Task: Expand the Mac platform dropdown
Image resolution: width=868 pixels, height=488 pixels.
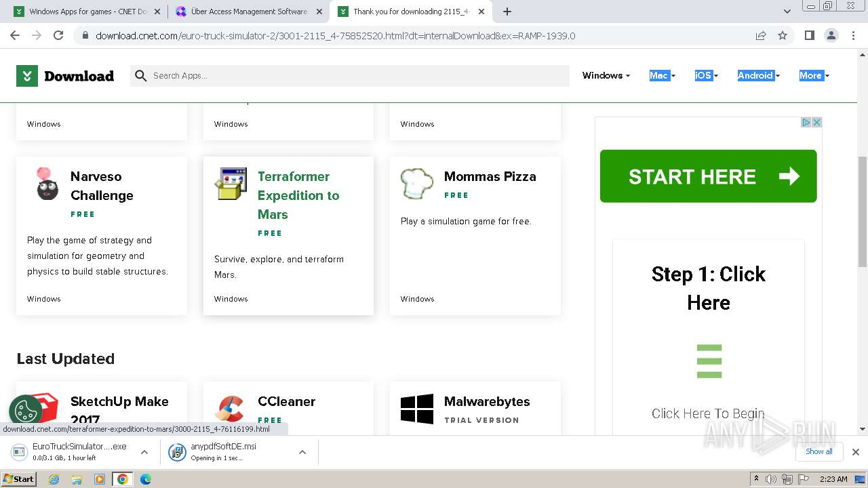Action: pyautogui.click(x=662, y=76)
